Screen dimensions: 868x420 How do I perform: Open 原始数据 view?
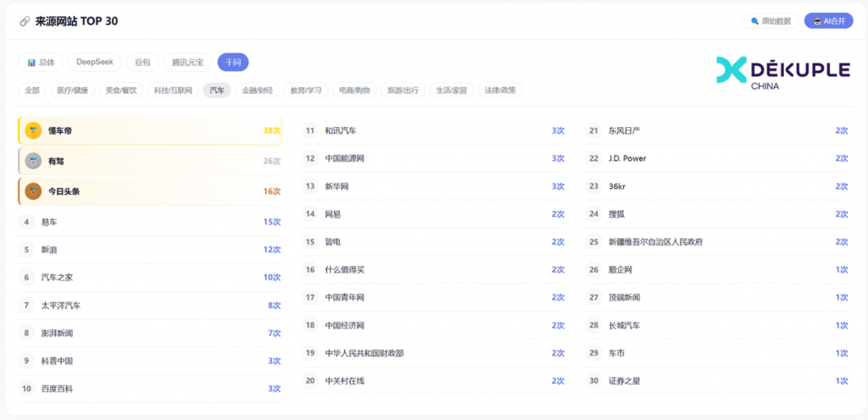[x=771, y=21]
